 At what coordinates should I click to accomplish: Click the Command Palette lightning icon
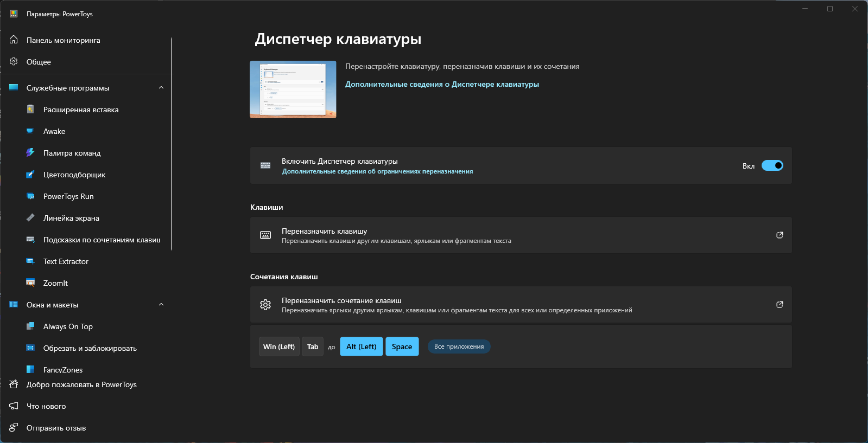click(30, 152)
